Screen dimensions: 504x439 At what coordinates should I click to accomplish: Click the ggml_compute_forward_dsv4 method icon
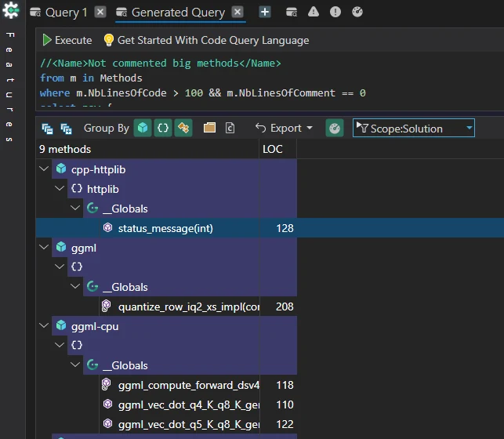tap(106, 384)
